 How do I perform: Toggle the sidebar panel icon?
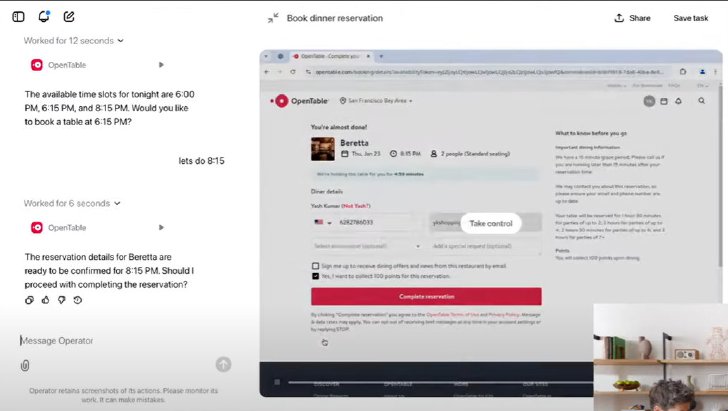pyautogui.click(x=18, y=17)
